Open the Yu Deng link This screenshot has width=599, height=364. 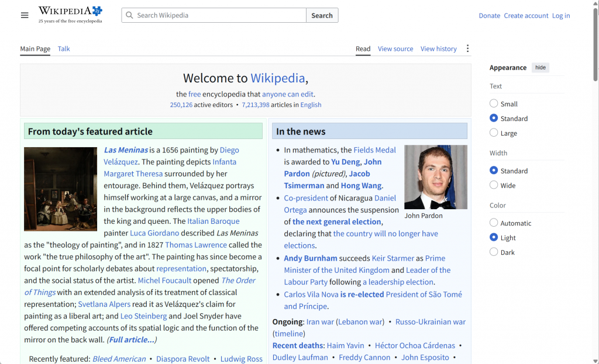345,162
